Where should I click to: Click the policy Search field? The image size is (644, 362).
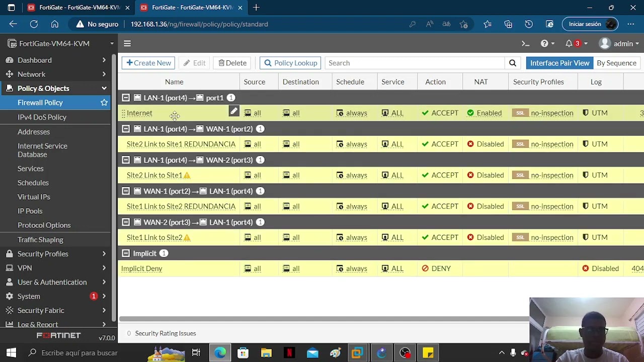click(x=415, y=63)
